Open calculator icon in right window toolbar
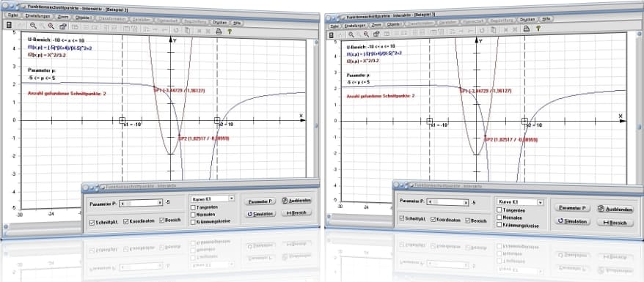 [x=331, y=35]
